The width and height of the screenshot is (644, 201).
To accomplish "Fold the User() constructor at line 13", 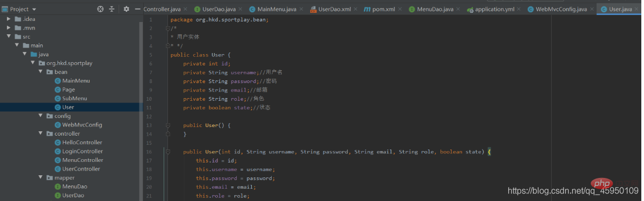I will point(167,125).
